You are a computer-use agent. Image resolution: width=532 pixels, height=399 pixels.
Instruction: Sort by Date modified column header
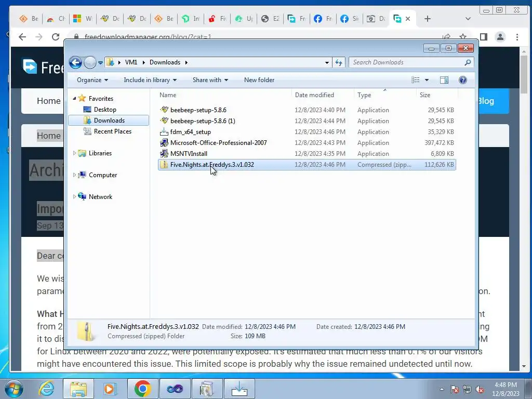[322, 95]
